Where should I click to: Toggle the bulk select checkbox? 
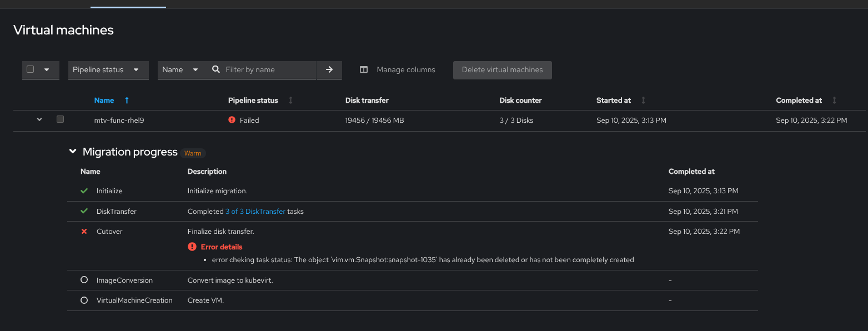tap(31, 69)
